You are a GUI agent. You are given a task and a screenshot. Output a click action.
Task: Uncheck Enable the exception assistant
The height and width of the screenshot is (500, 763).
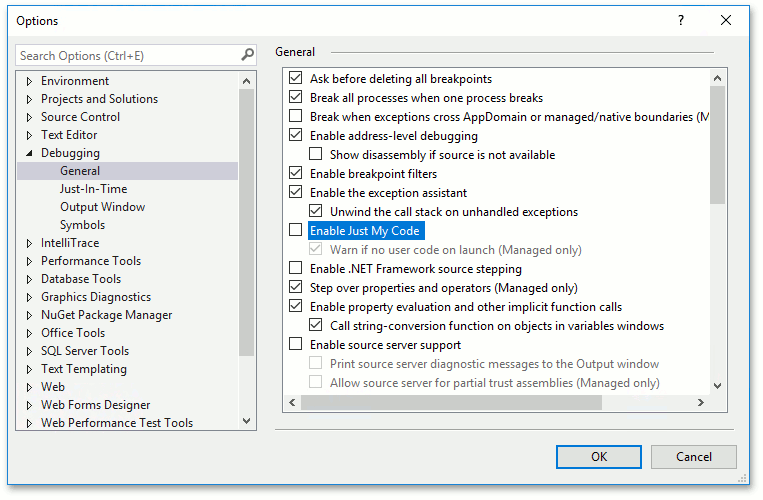coord(295,192)
